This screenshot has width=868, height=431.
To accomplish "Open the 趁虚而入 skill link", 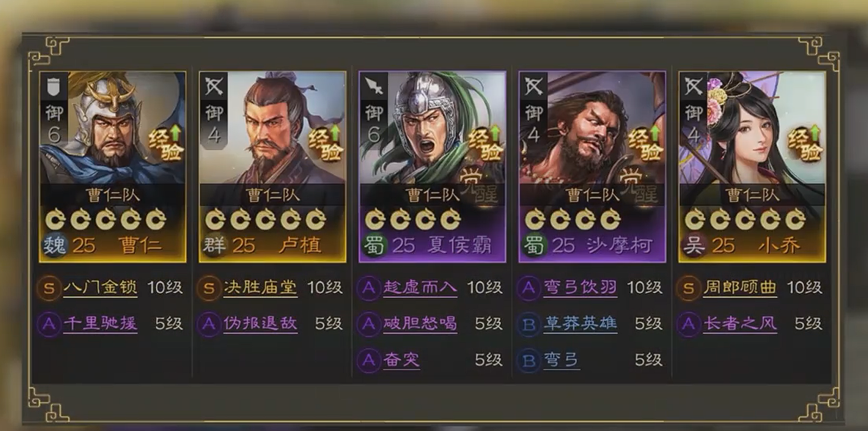I will pyautogui.click(x=420, y=288).
